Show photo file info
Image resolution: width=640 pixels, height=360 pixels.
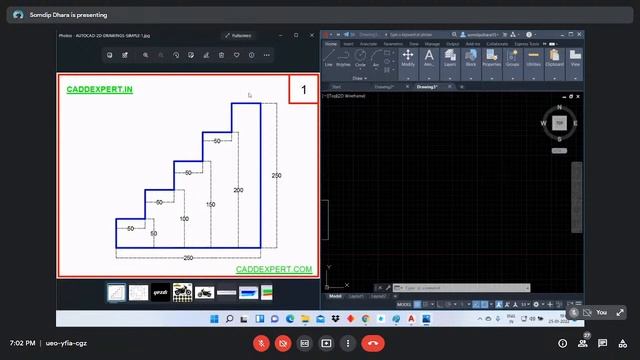tap(251, 55)
